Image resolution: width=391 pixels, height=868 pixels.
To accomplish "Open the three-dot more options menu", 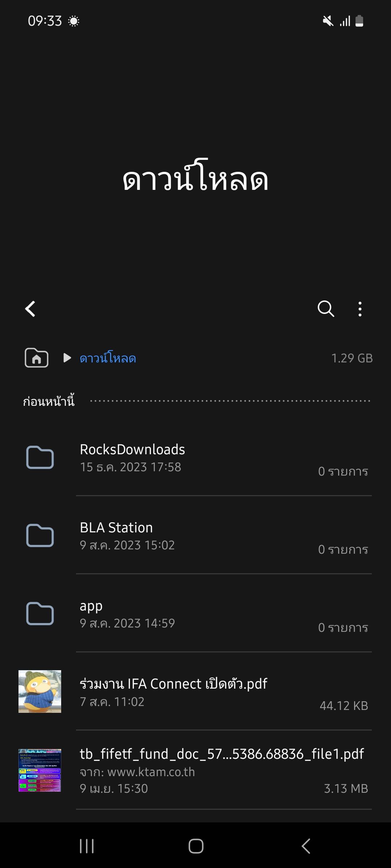I will click(360, 309).
